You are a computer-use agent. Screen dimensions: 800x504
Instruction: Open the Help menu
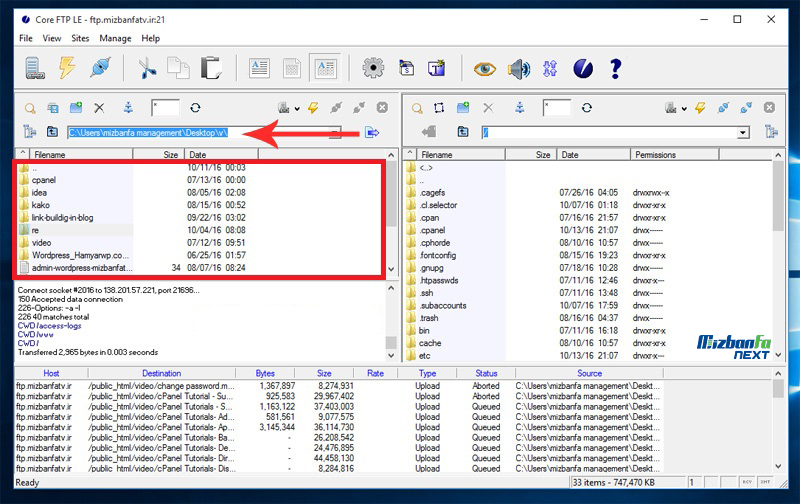tap(151, 38)
